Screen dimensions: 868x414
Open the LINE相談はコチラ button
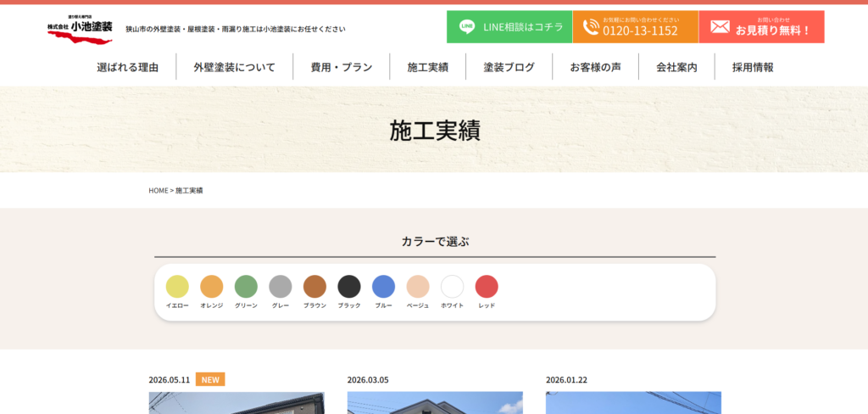[509, 26]
